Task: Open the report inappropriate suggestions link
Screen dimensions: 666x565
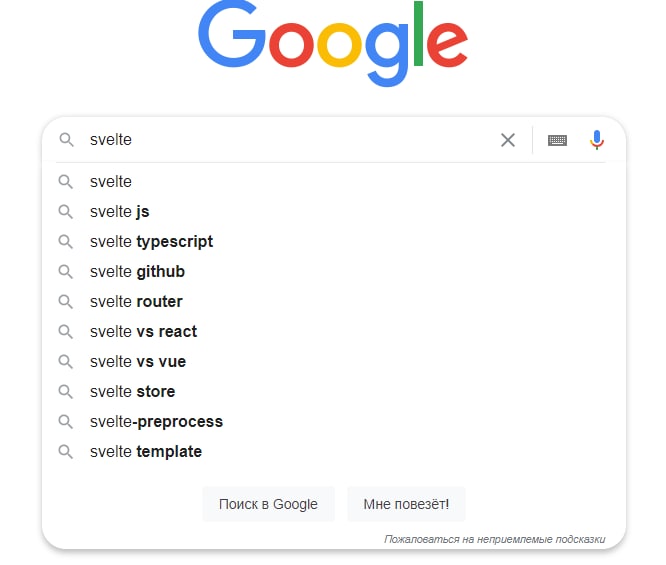Action: pos(494,539)
